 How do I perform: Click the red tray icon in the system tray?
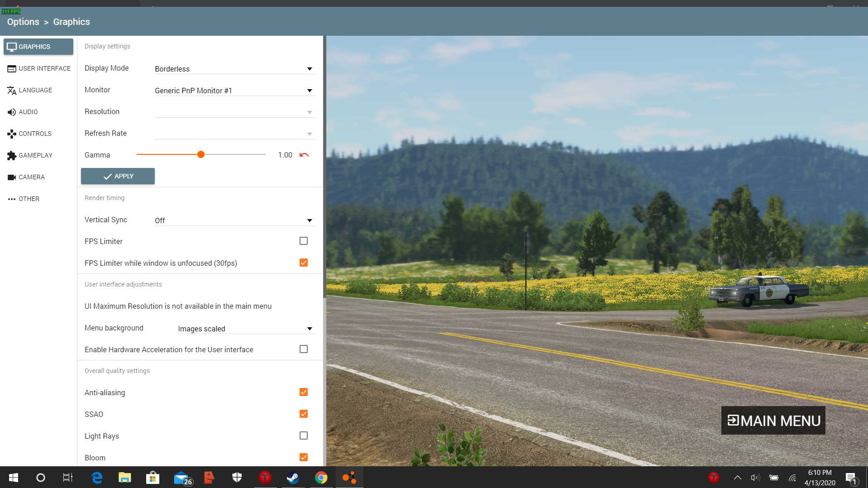714,478
